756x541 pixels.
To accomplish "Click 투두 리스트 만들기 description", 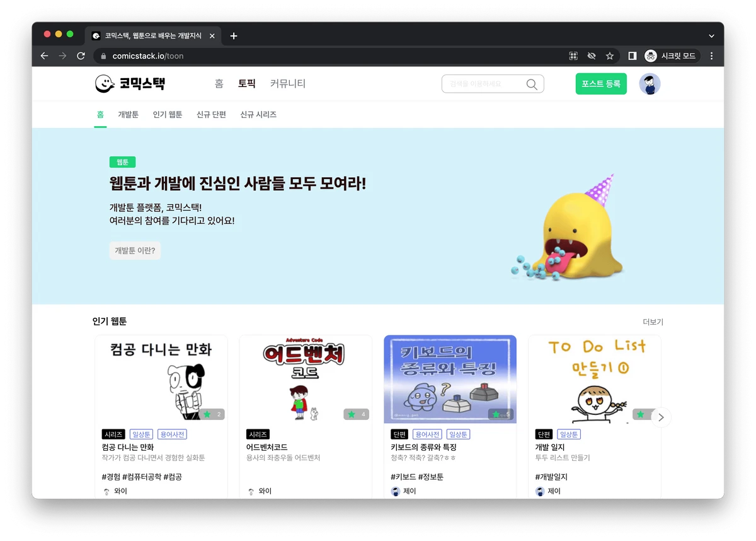I will click(x=563, y=458).
